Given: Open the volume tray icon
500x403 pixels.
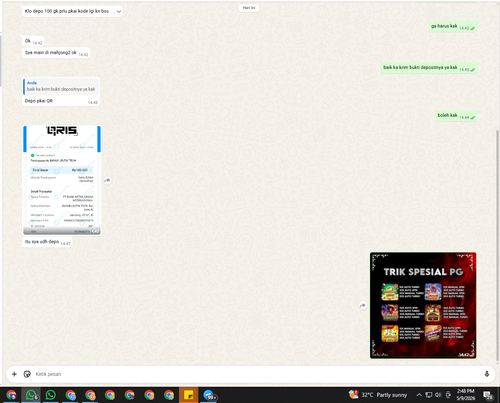Looking at the screenshot, I should pos(438,395).
